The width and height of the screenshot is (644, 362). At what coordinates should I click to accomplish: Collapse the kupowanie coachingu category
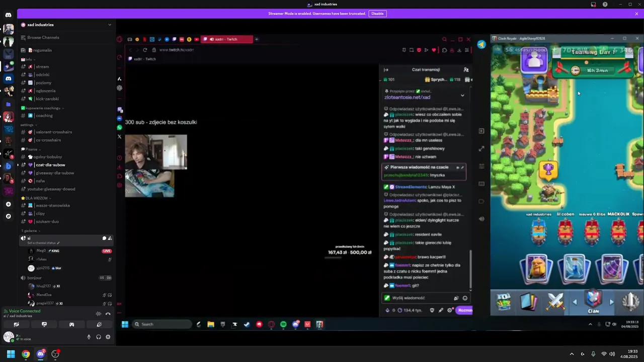(x=43, y=108)
